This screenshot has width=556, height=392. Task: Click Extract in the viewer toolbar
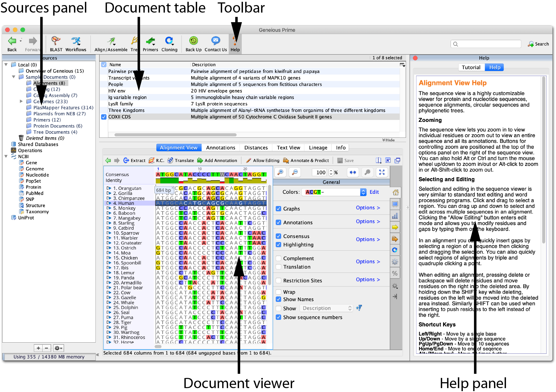point(134,161)
